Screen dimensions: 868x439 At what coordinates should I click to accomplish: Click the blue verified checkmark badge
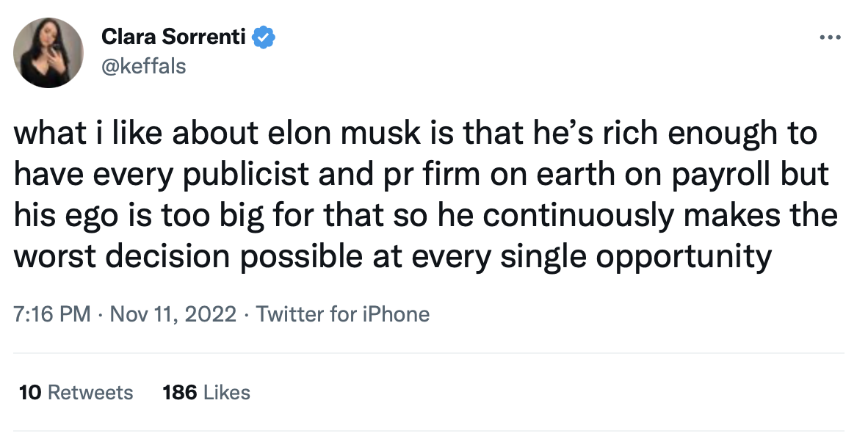pos(264,37)
